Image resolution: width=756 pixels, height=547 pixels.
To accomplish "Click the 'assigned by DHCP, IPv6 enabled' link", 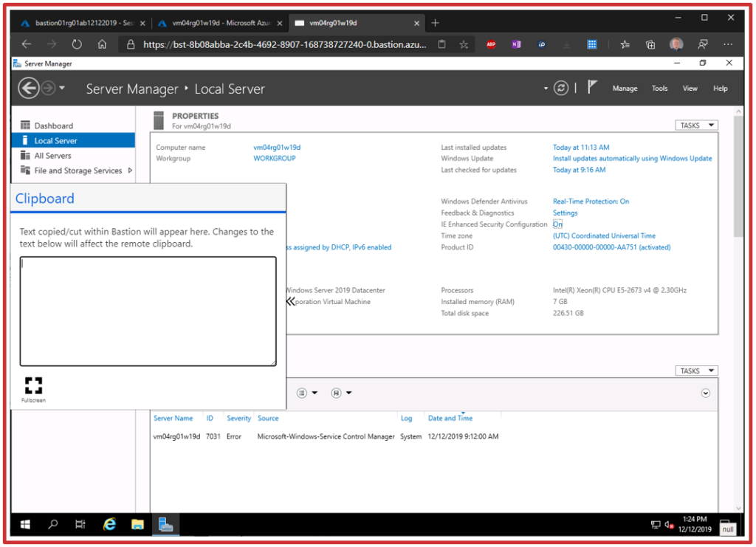I will (x=339, y=248).
